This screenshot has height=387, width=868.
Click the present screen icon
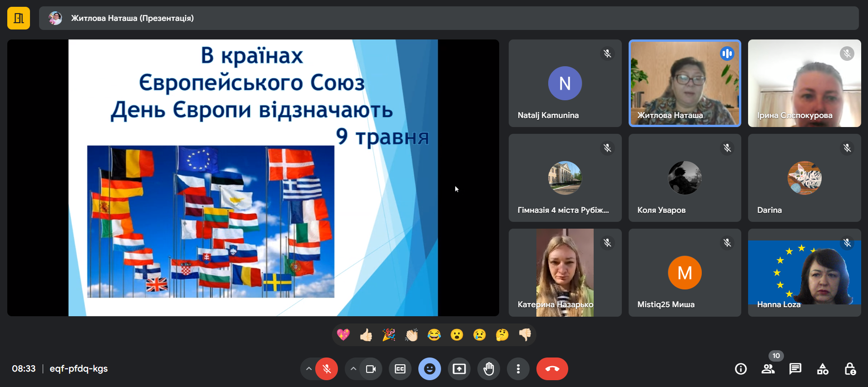tap(459, 369)
